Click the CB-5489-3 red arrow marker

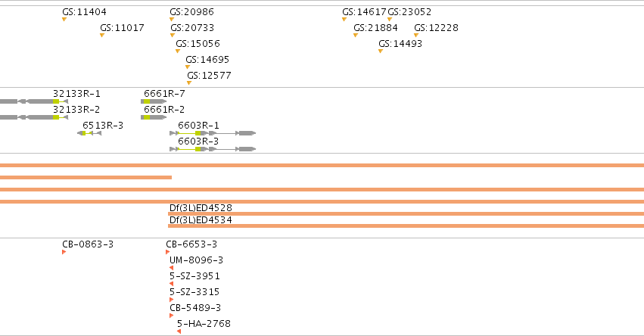pyautogui.click(x=171, y=316)
